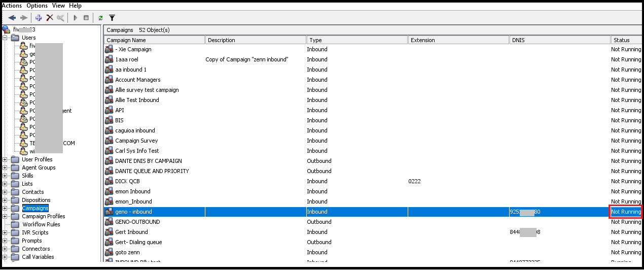The width and height of the screenshot is (644, 270).
Task: Sort by Extension column header
Action: (x=459, y=40)
